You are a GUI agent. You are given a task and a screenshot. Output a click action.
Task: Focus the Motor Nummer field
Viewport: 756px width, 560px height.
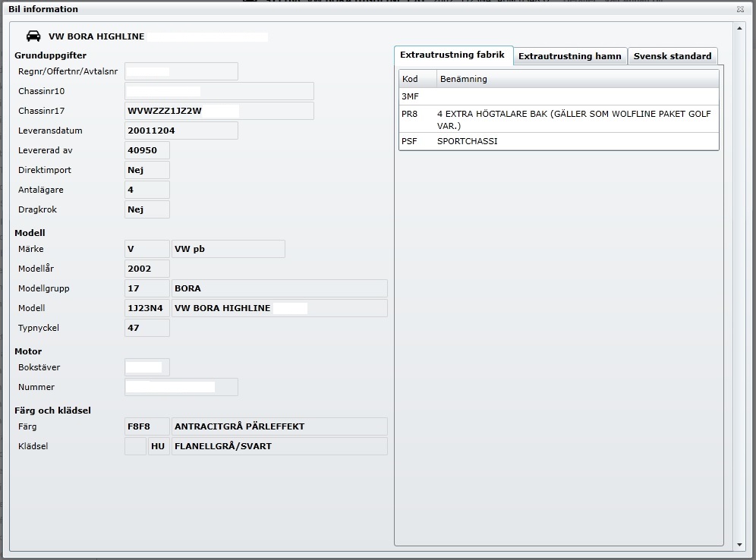pyautogui.click(x=181, y=387)
